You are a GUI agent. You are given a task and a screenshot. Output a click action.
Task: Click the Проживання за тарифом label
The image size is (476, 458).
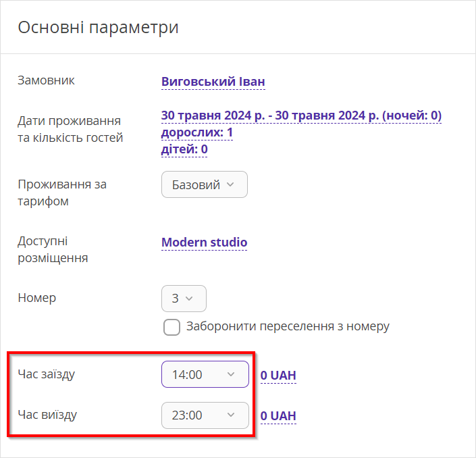point(62,193)
